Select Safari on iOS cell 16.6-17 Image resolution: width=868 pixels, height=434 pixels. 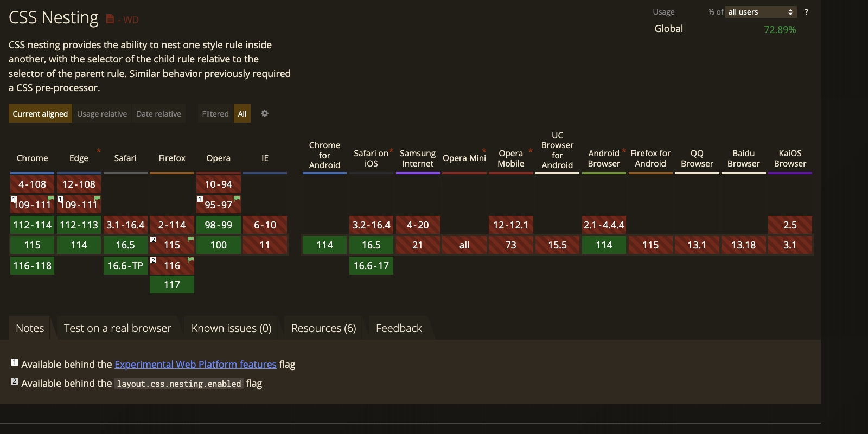pyautogui.click(x=371, y=266)
